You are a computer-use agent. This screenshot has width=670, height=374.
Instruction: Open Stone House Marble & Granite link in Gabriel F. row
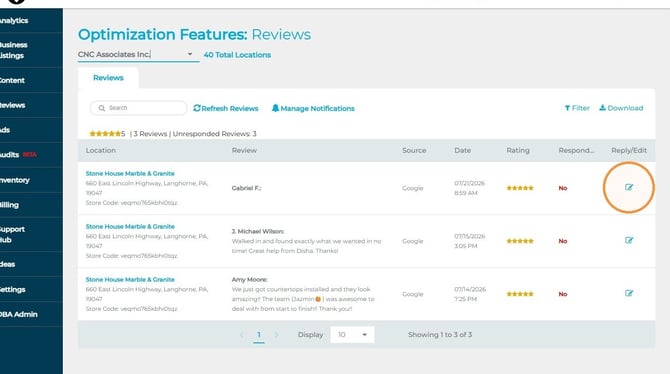(x=130, y=174)
